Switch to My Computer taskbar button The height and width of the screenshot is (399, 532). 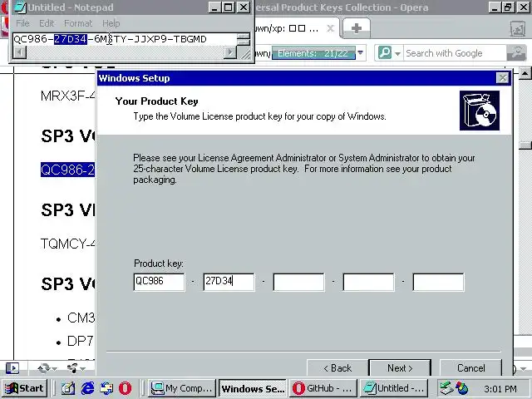(182, 388)
